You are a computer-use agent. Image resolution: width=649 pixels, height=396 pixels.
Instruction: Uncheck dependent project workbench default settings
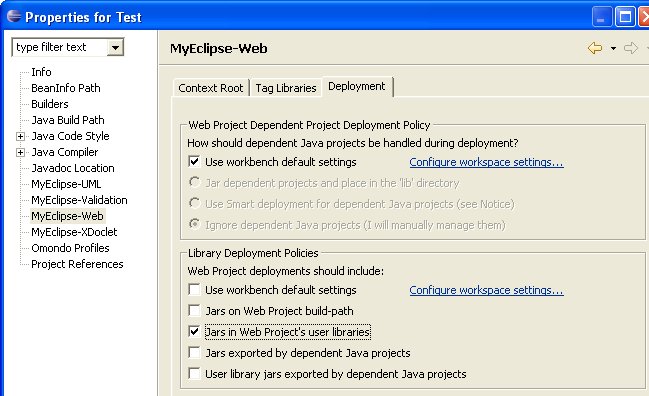click(x=194, y=161)
